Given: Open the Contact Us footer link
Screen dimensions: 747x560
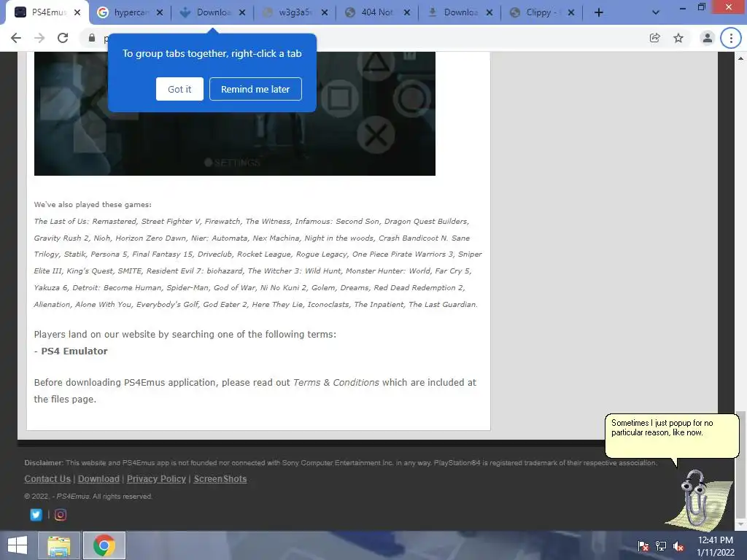Looking at the screenshot, I should click(47, 479).
